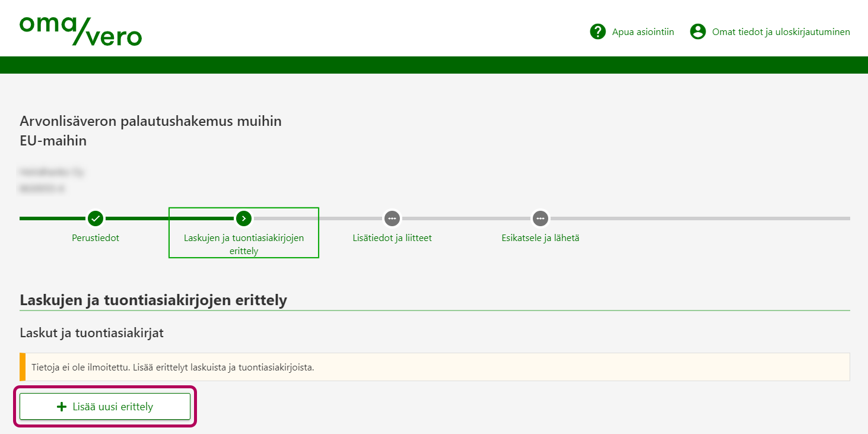This screenshot has height=434, width=868.
Task: Open the Apua asiointiin help link
Action: click(643, 32)
